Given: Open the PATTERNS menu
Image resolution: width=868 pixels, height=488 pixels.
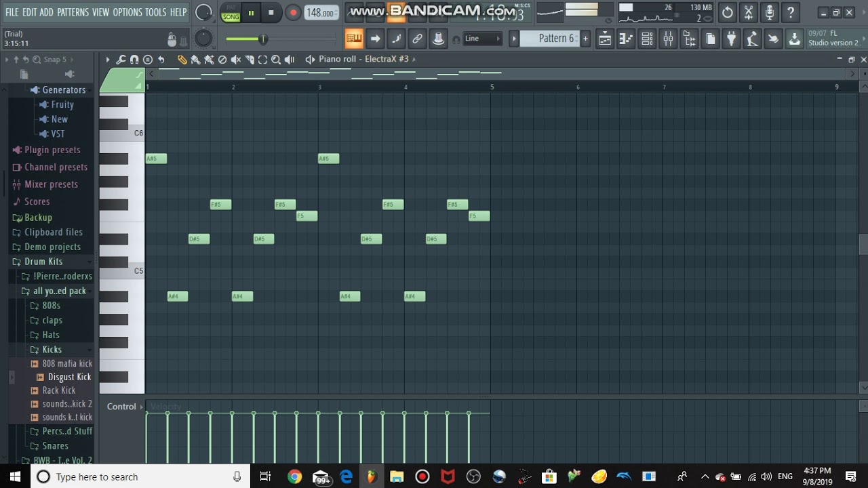Looking at the screenshot, I should [x=73, y=12].
